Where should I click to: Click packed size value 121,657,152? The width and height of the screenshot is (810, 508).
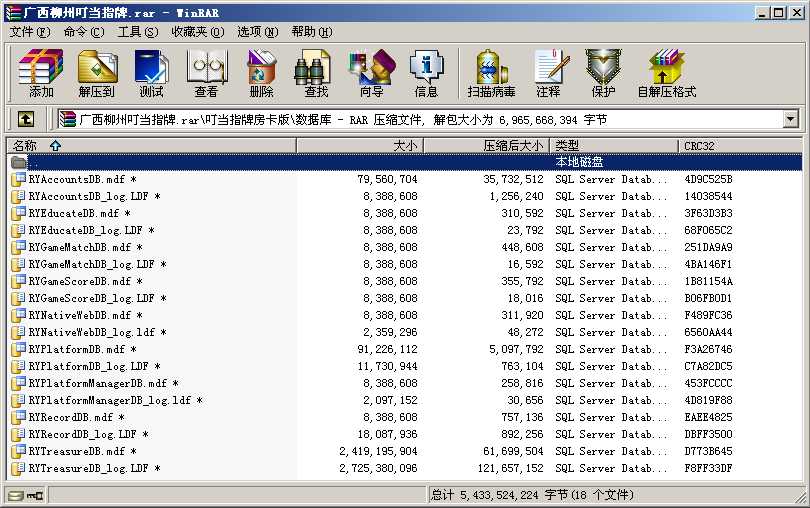tap(510, 468)
